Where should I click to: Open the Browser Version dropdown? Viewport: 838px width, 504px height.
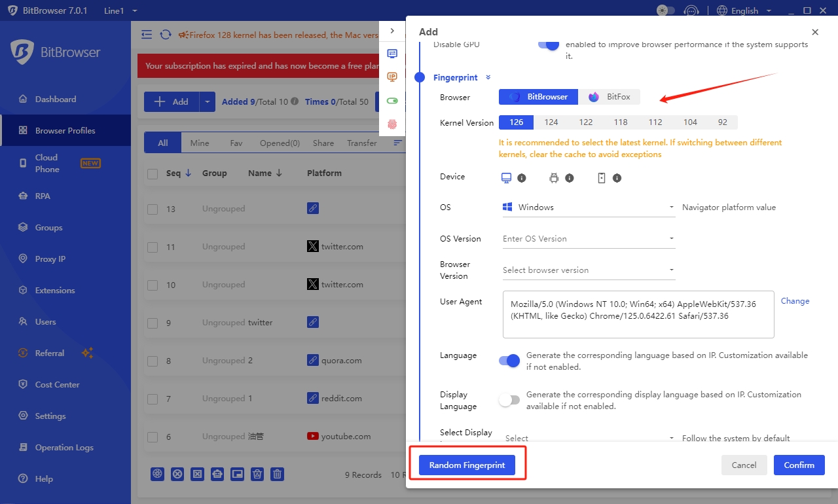(589, 270)
